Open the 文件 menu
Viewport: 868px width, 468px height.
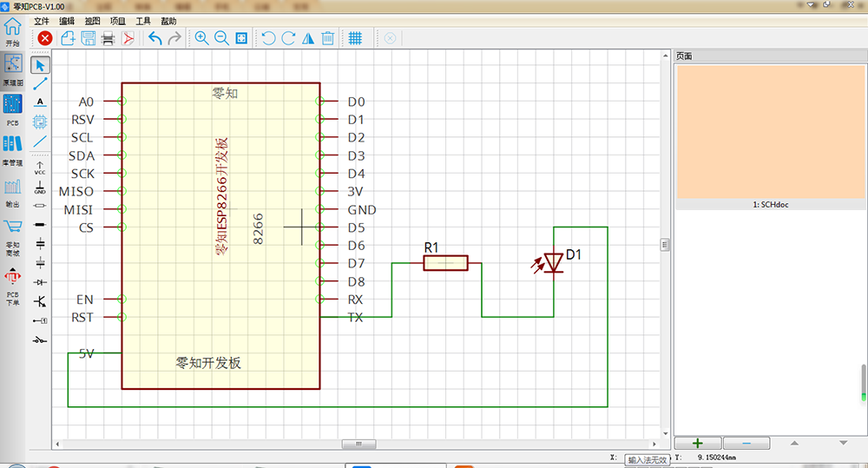(x=42, y=21)
